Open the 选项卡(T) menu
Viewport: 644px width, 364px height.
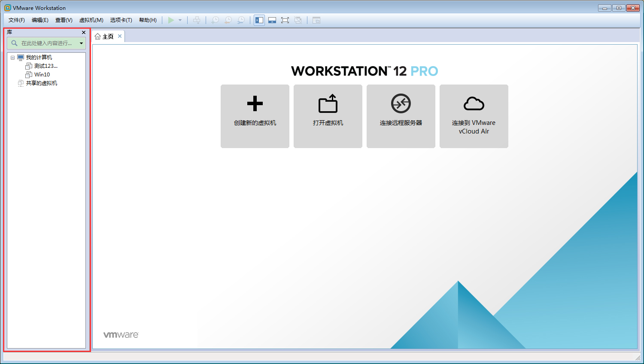121,20
